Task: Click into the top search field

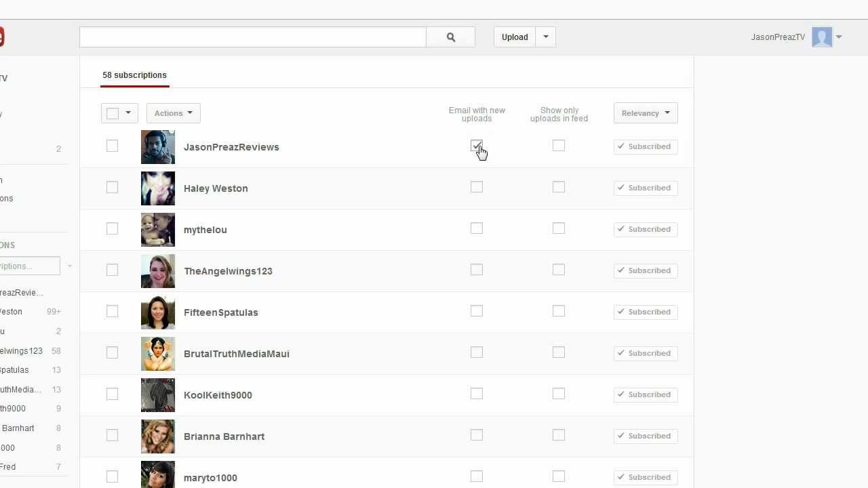Action: [x=252, y=37]
